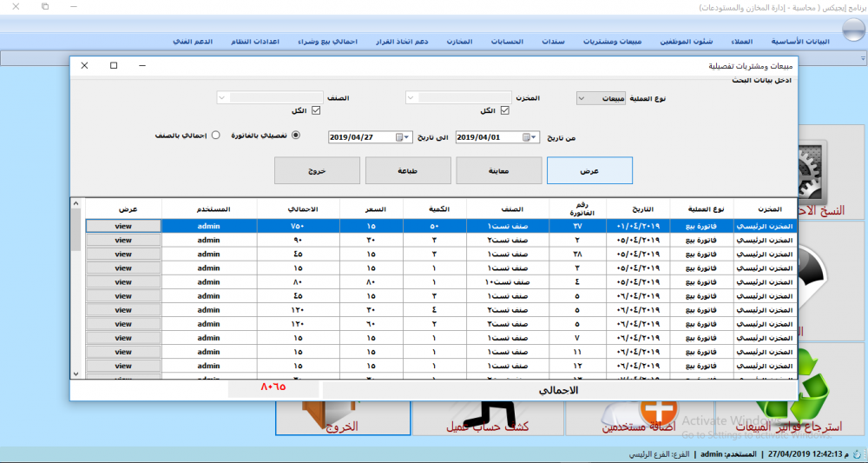Click the معاينة preview button
This screenshot has width=868, height=463.
(x=499, y=170)
